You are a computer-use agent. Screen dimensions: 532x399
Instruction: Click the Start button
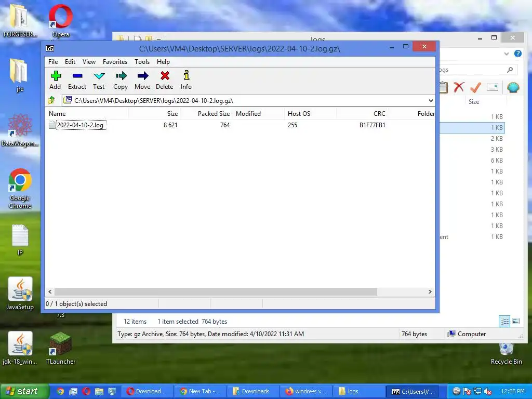click(x=24, y=391)
